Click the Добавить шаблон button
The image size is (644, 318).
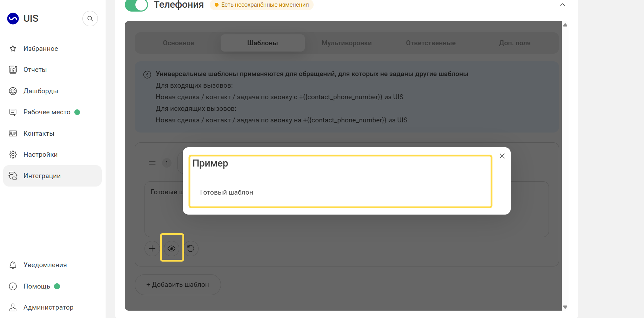(x=178, y=285)
